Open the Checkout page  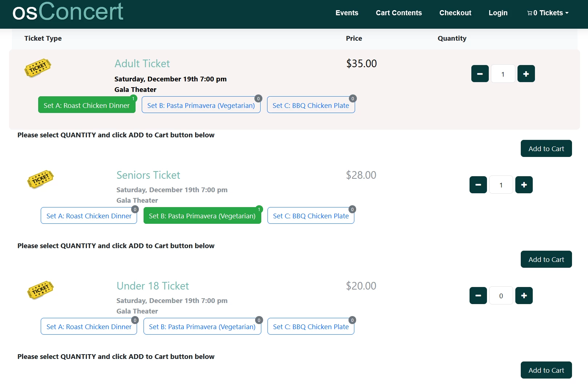click(x=455, y=13)
